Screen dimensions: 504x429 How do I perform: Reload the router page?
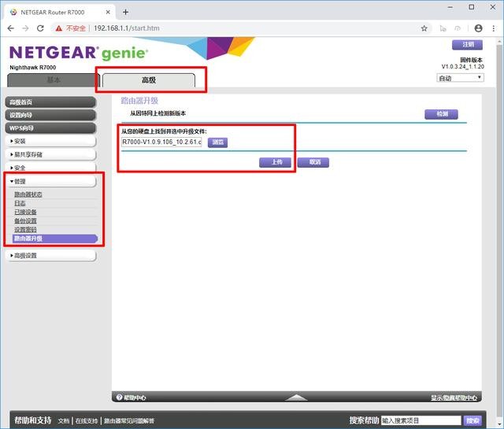click(40, 28)
